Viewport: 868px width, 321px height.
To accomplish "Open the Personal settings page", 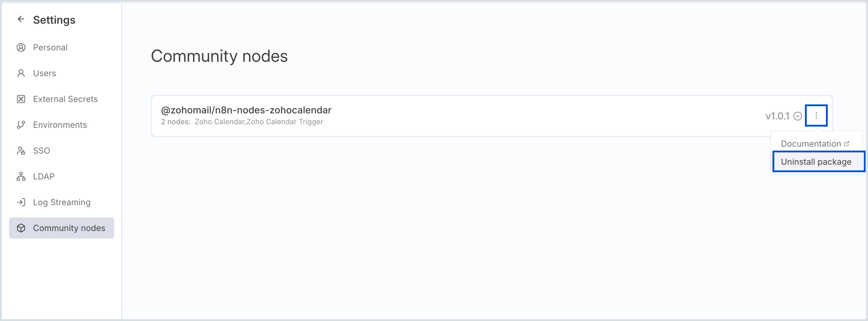I will (x=50, y=47).
